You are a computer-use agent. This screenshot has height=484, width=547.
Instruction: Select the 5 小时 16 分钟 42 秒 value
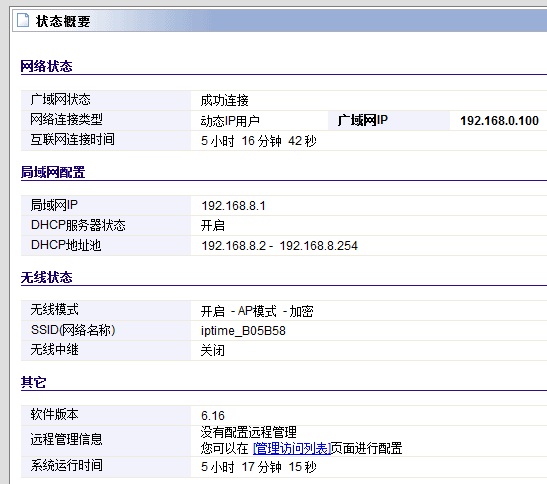point(258,141)
